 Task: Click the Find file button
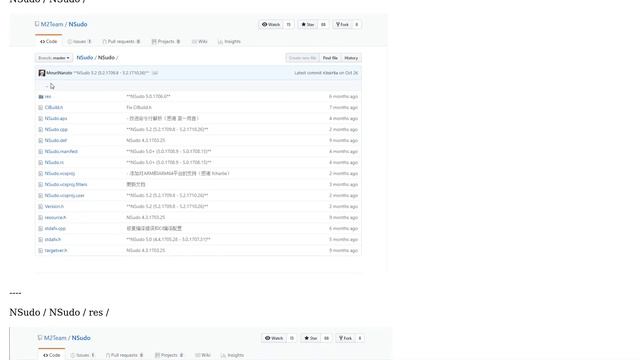pyautogui.click(x=330, y=58)
